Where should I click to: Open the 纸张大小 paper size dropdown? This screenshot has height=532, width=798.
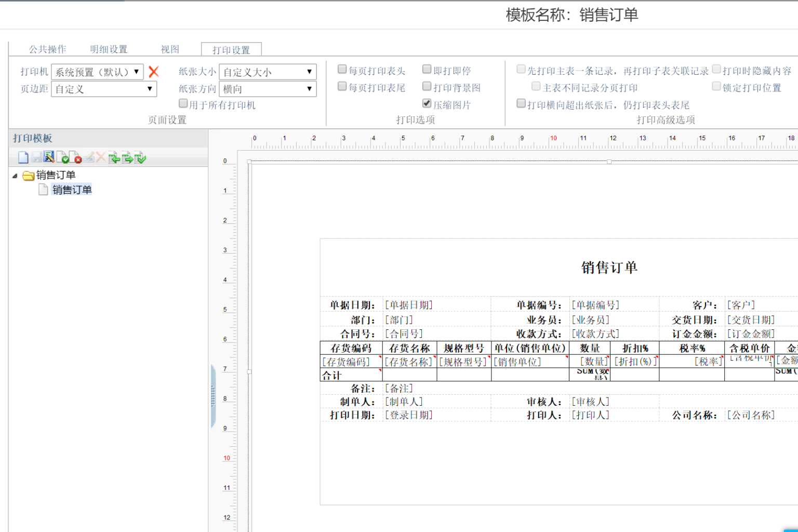click(x=268, y=72)
